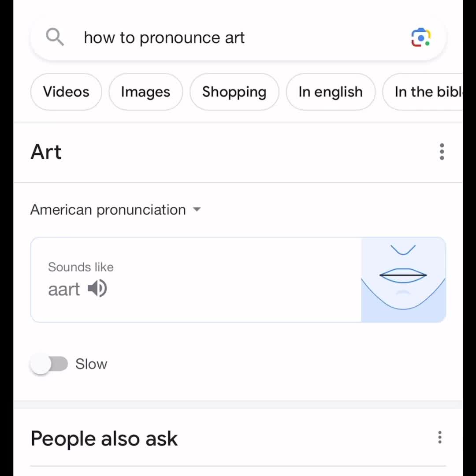Click the Slow label text
This screenshot has height=476, width=476.
pyautogui.click(x=91, y=364)
